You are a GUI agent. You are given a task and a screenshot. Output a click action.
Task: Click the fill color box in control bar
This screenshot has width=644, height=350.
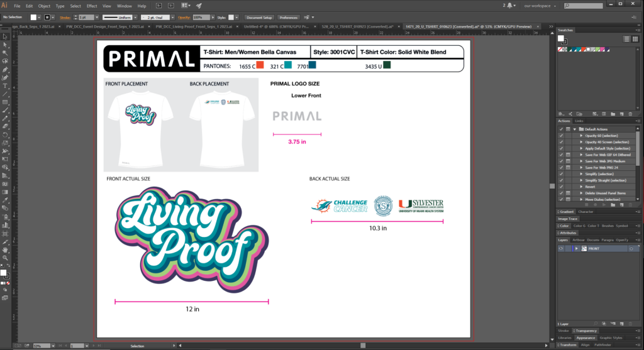pyautogui.click(x=34, y=18)
